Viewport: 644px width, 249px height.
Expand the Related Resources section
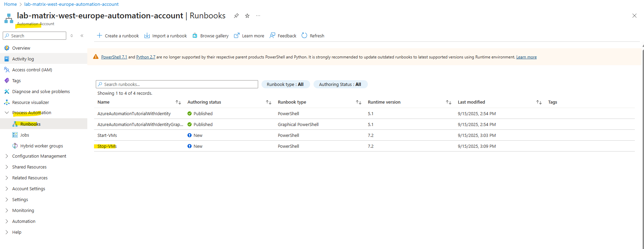[7, 178]
